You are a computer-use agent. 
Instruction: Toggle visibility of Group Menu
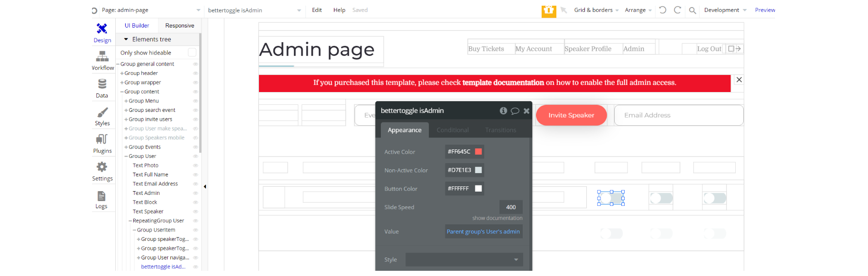[195, 101]
